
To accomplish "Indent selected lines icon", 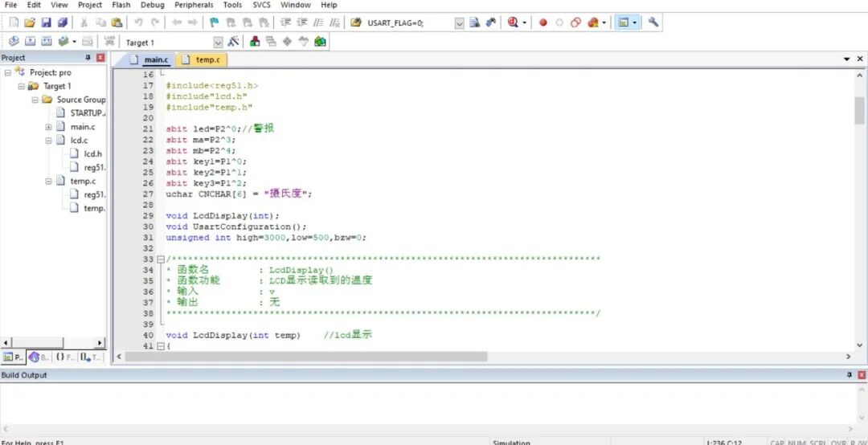I will (x=285, y=22).
